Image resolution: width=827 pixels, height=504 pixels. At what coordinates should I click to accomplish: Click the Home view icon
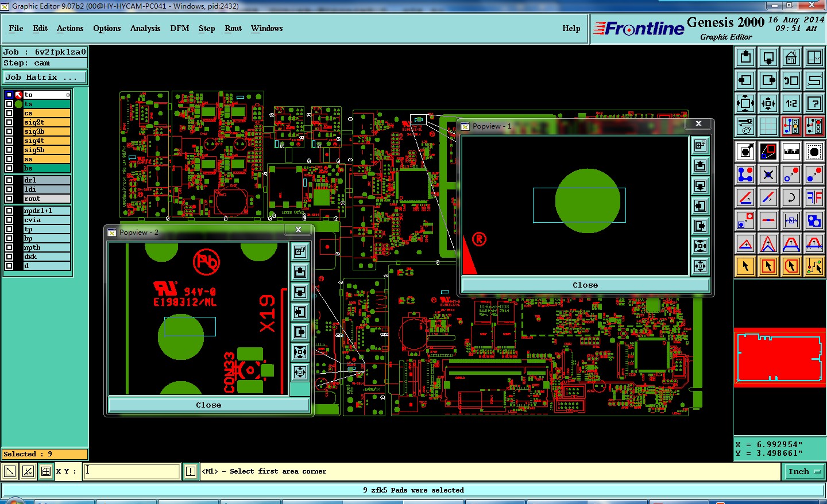point(791,57)
